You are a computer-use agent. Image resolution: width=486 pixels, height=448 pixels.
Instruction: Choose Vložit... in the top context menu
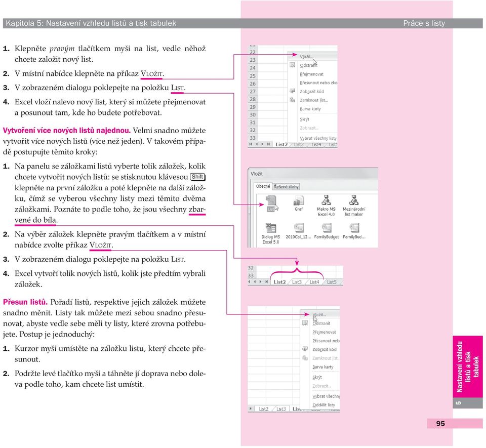click(x=307, y=56)
